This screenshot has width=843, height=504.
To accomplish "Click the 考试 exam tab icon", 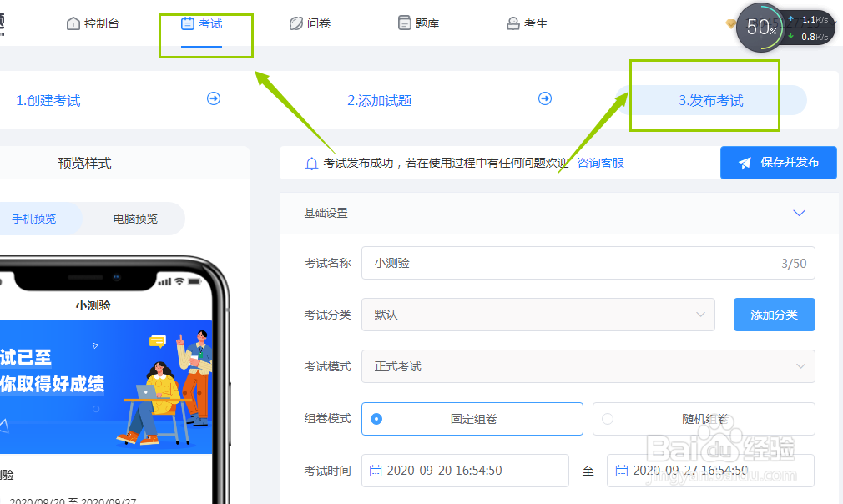I will pos(189,23).
